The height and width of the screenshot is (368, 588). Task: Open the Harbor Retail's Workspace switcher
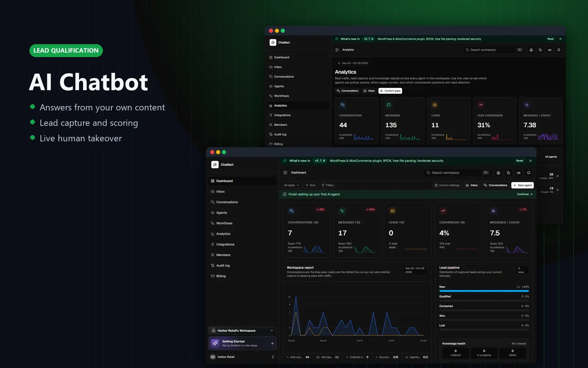[242, 330]
